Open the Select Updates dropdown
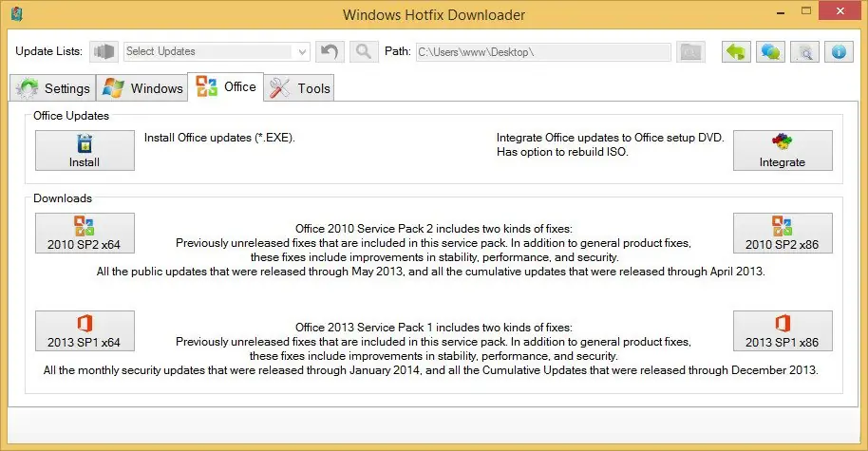Viewport: 868px width, 451px height. pos(217,51)
